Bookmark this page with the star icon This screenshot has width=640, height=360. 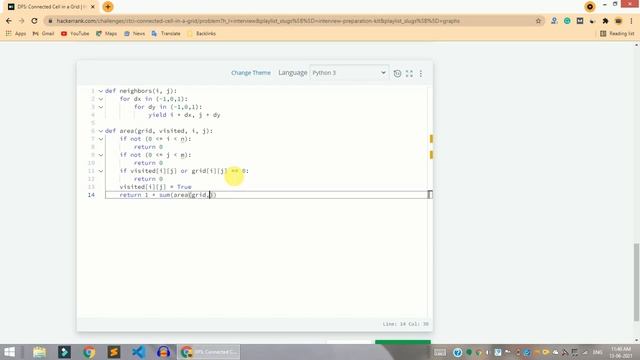pyautogui.click(x=538, y=21)
